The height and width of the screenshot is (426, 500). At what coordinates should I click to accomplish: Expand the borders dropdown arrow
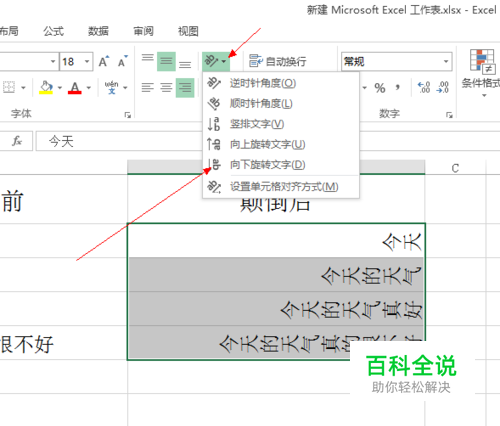(23, 88)
